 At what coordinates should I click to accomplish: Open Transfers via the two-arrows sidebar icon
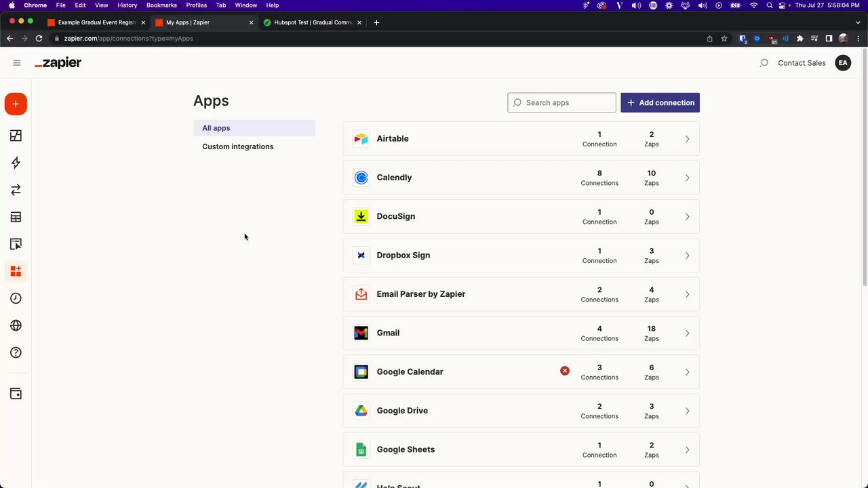[x=16, y=190]
